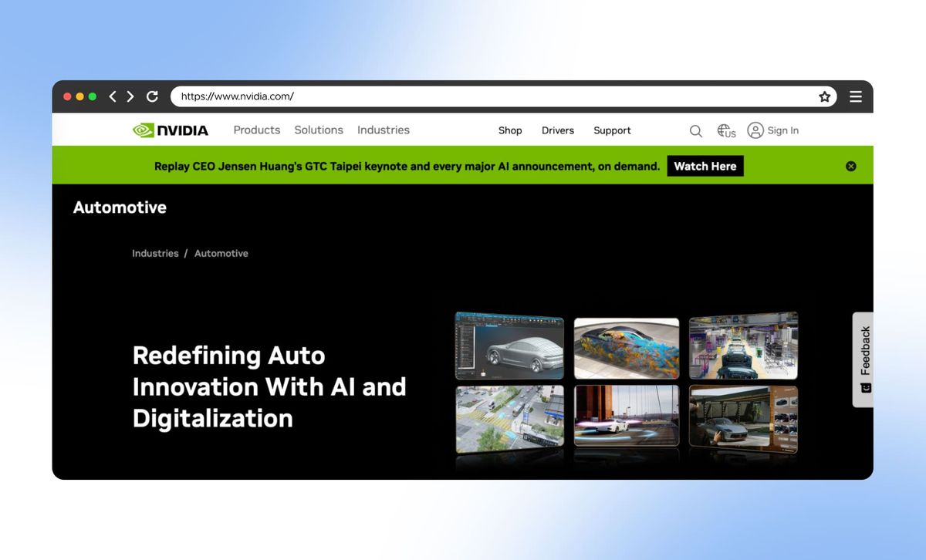Dismiss the green GTC Taipei banner

tap(851, 166)
